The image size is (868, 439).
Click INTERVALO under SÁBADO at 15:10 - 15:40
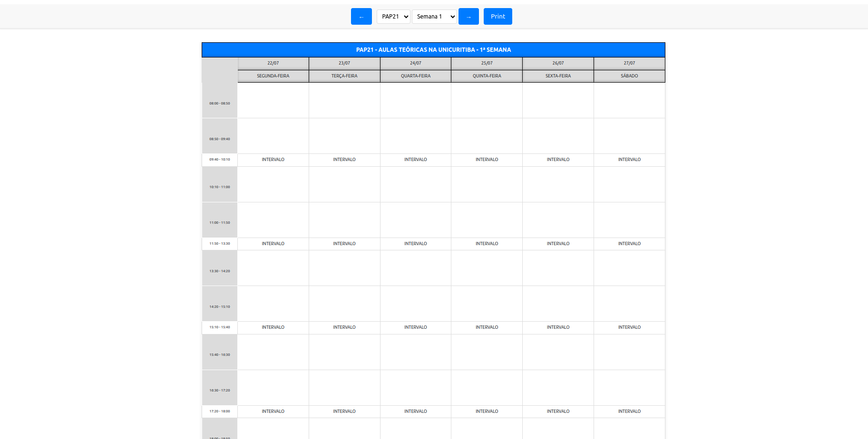click(x=629, y=327)
